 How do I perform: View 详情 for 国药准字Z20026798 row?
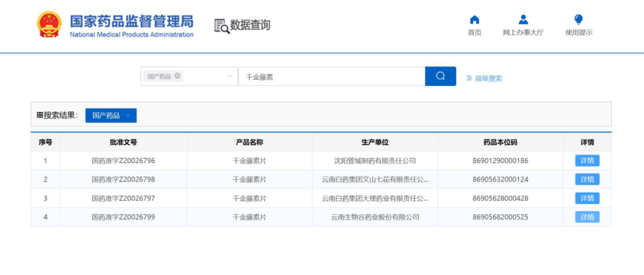(587, 180)
